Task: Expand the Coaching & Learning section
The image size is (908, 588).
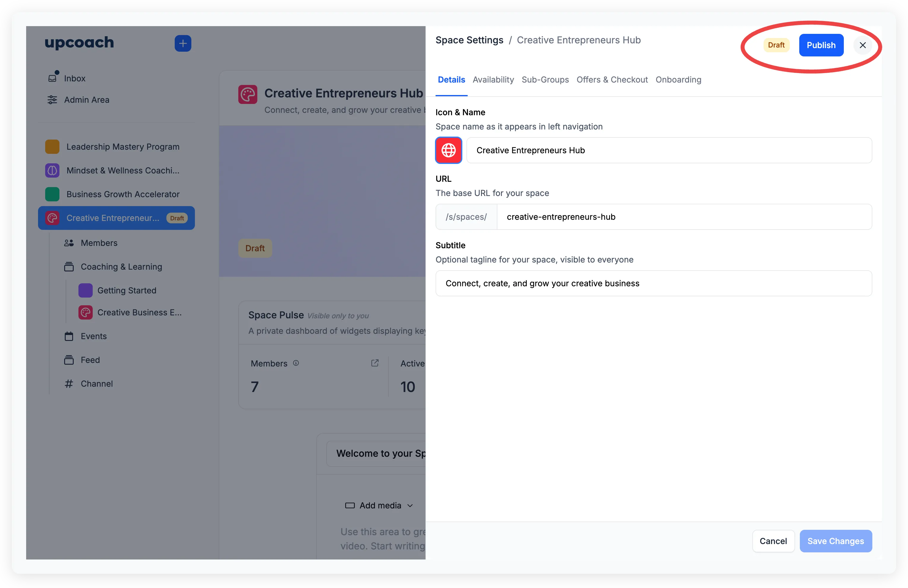Action: click(121, 267)
